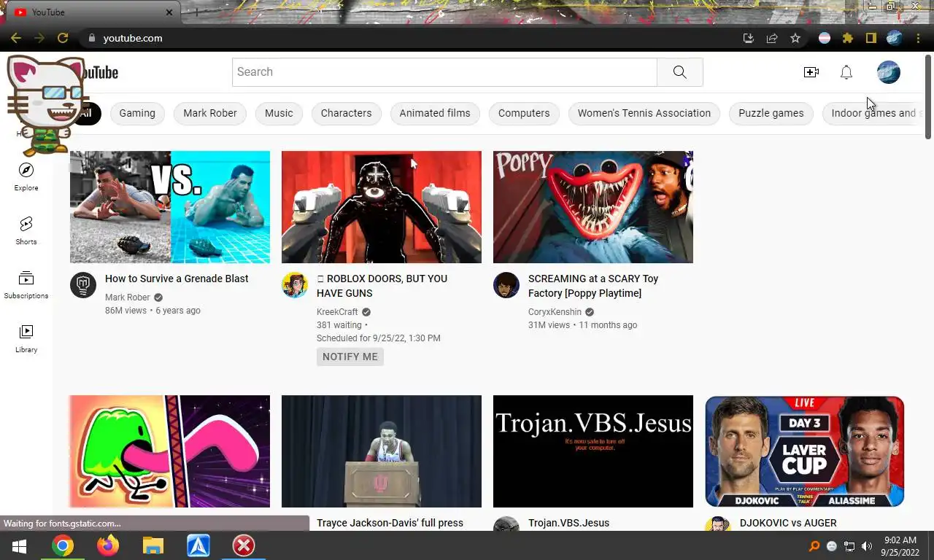Filter feed by Music chip

(x=279, y=113)
